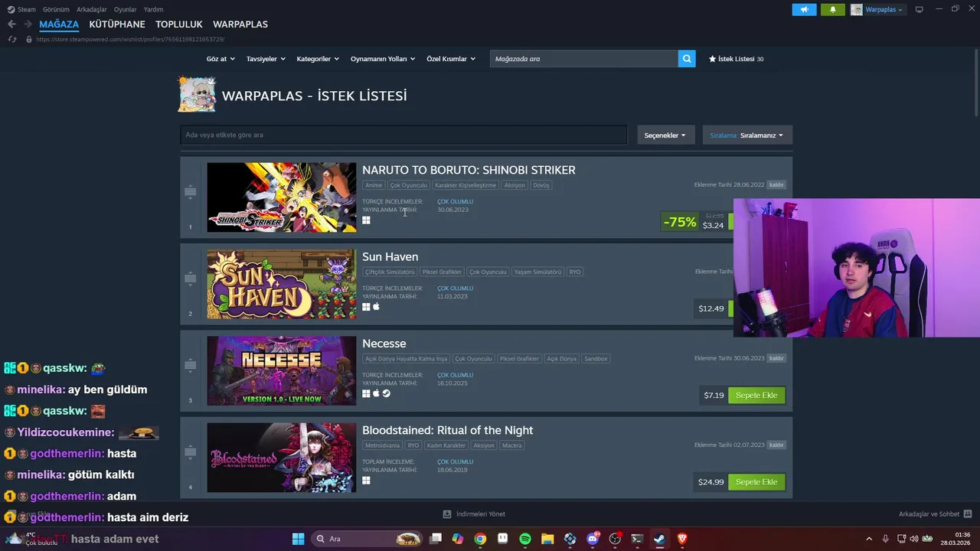
Task: Open the WARPAPLAS profile tab
Action: coord(240,24)
